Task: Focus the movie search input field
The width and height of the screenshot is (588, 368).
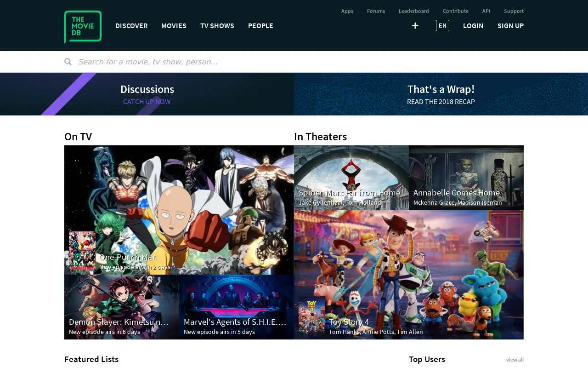Action: [301, 62]
